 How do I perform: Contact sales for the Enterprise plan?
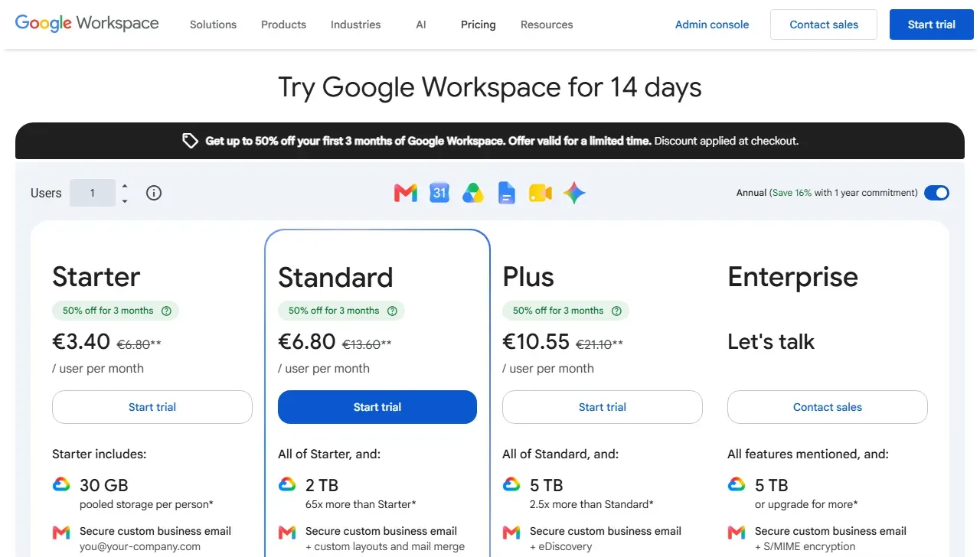[828, 407]
